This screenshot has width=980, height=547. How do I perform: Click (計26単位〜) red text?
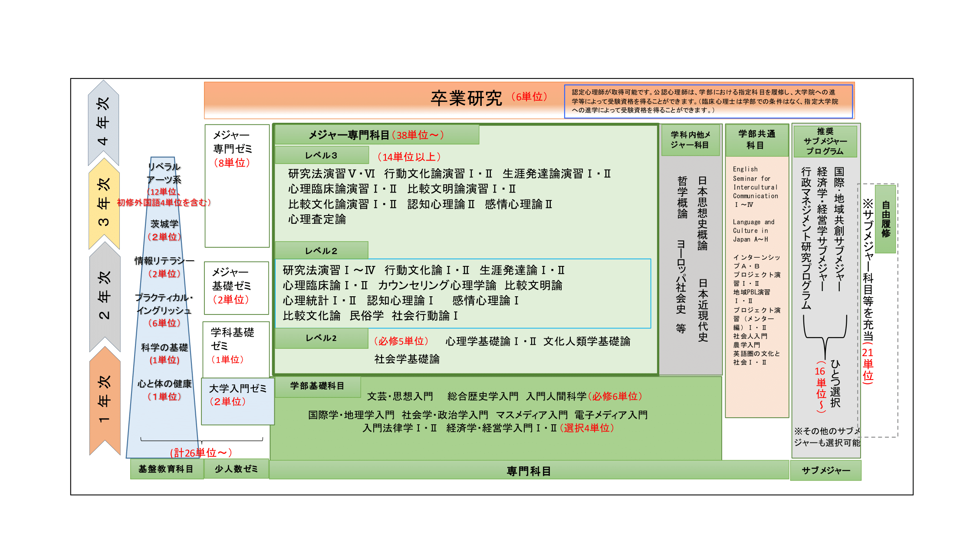click(201, 453)
